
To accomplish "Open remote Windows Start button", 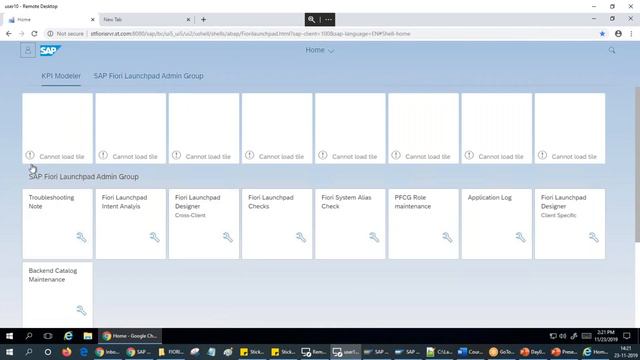I will (9, 336).
